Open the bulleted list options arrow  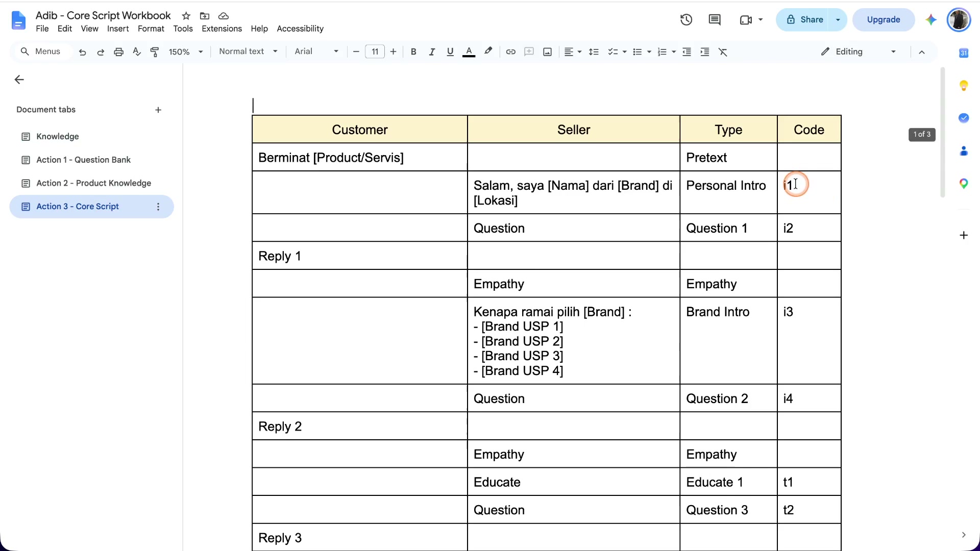pos(649,52)
